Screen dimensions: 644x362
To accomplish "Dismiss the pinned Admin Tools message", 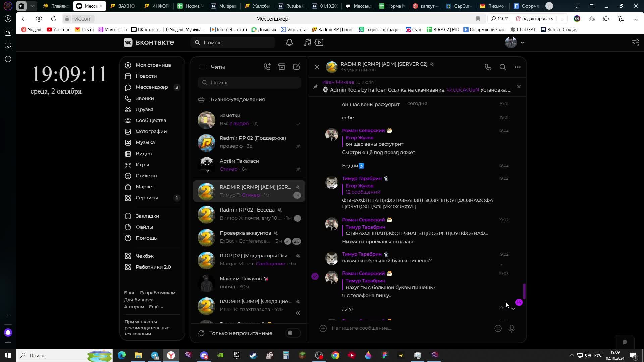I will [519, 87].
